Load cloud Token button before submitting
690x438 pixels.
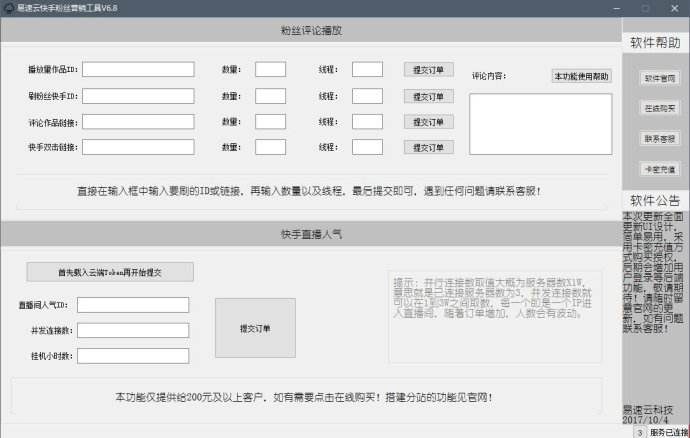pyautogui.click(x=110, y=272)
